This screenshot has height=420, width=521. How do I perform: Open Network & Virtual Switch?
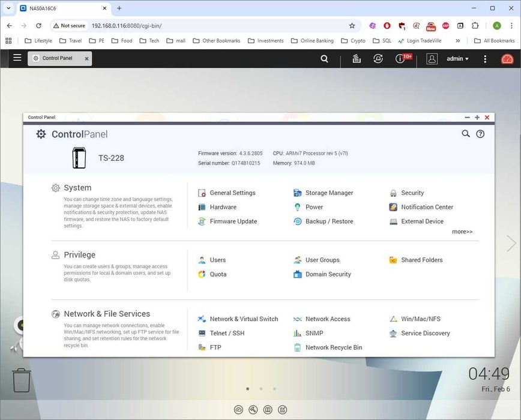pyautogui.click(x=238, y=319)
